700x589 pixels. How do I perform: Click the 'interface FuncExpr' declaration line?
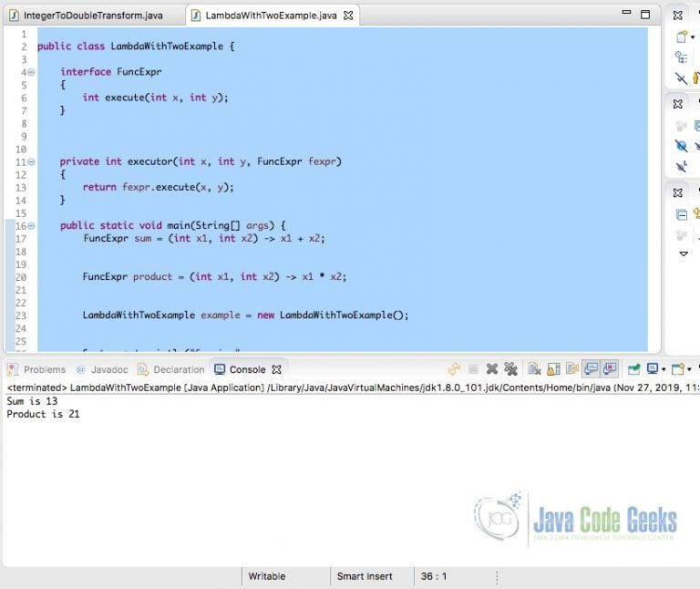111,72
